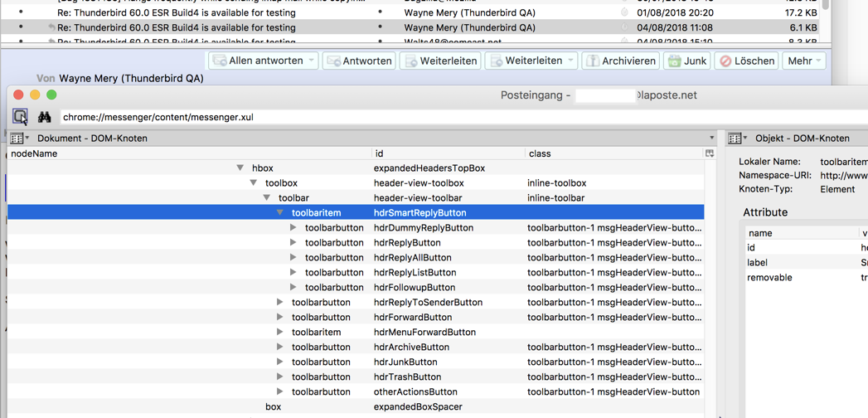Image resolution: width=868 pixels, height=418 pixels.
Task: Select the hdrTrashButton row in tree
Action: pos(407,377)
